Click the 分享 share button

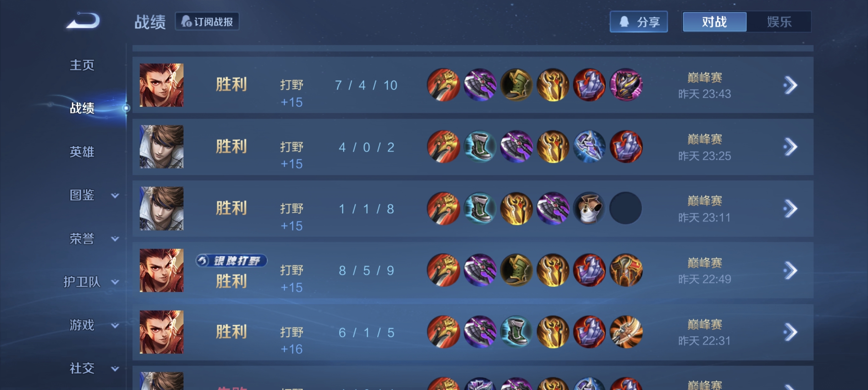pyautogui.click(x=638, y=22)
